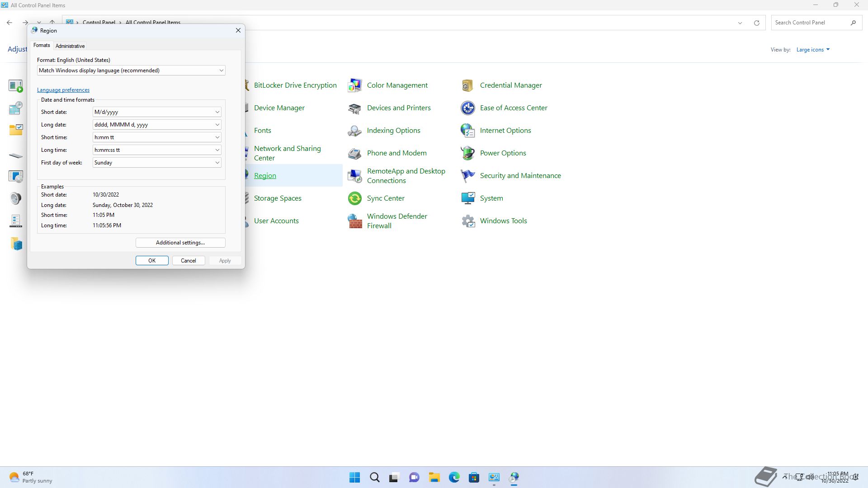Open the Windows Tools gear icon
The width and height of the screenshot is (868, 488).
[x=468, y=221]
